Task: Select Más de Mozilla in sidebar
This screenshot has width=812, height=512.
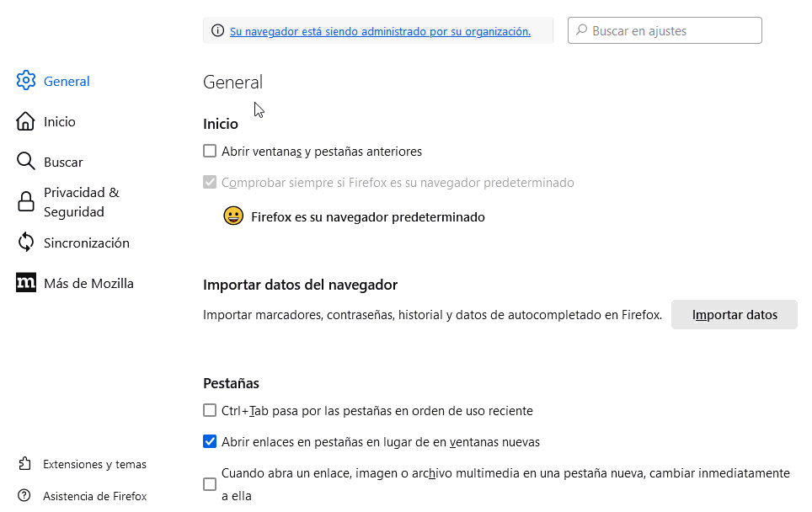Action: tap(88, 283)
